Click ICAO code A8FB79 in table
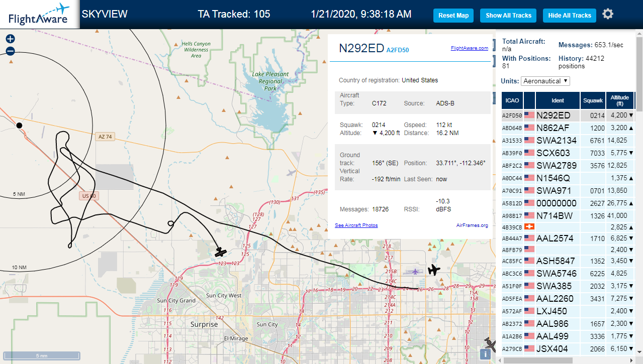Image resolution: width=643 pixels, height=364 pixels. tap(512, 250)
